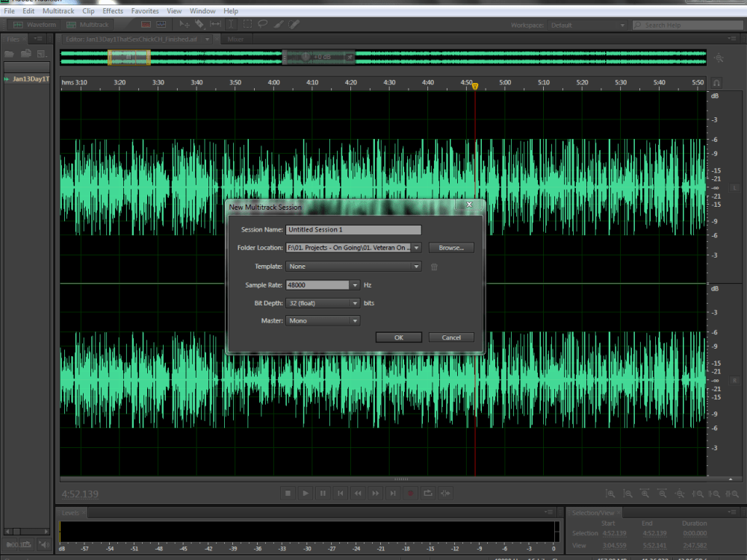Click Zoom In at Out Point icon

tap(714, 494)
